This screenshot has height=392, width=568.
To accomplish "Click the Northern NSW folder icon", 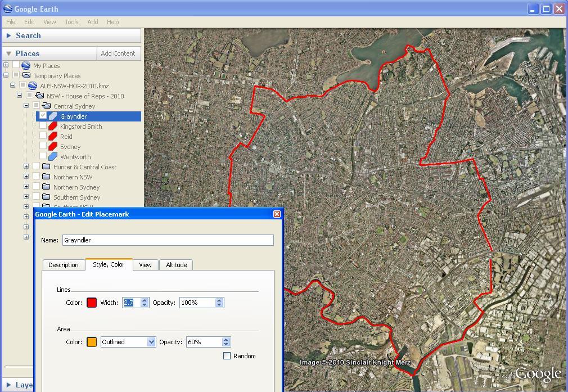I will tap(46, 177).
